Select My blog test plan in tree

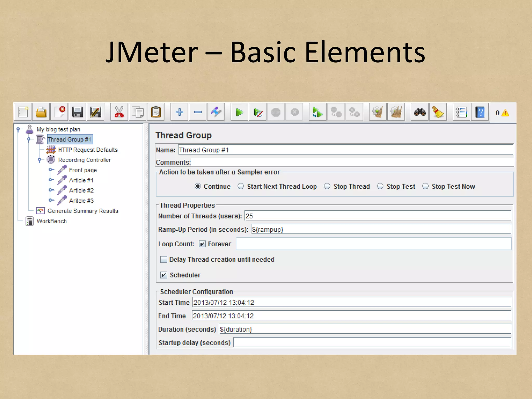pyautogui.click(x=58, y=129)
